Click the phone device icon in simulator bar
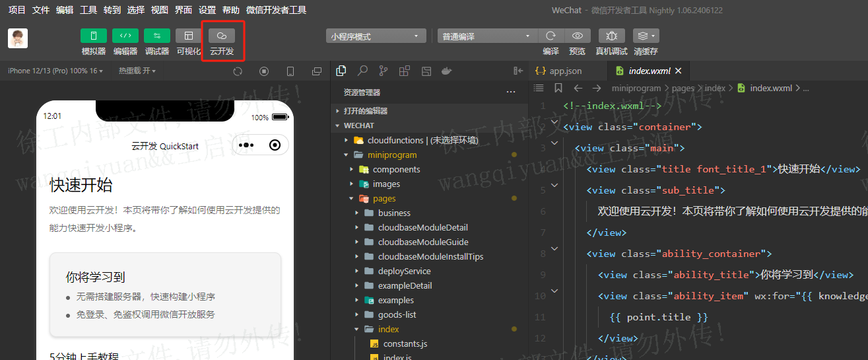 coord(290,71)
